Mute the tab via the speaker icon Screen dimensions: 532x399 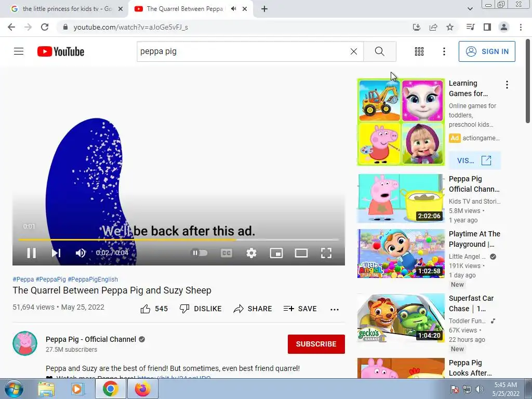(233, 9)
